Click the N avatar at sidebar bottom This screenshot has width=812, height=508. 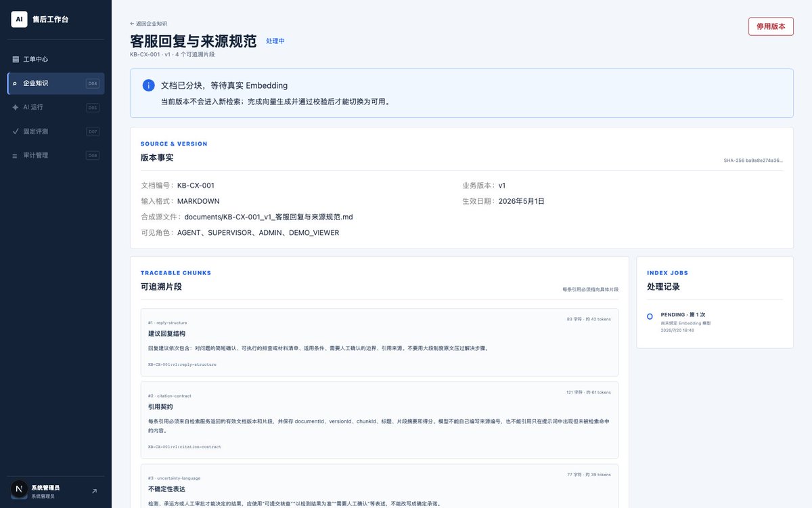point(18,490)
